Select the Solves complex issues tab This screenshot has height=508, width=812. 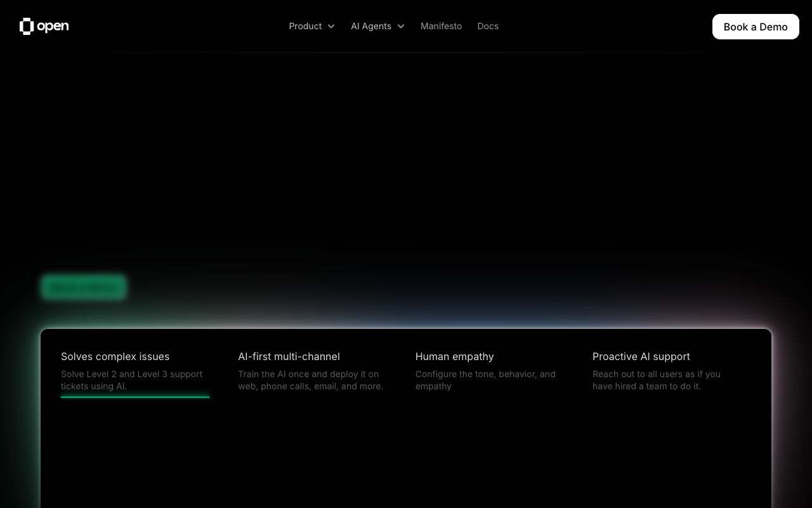pyautogui.click(x=134, y=371)
